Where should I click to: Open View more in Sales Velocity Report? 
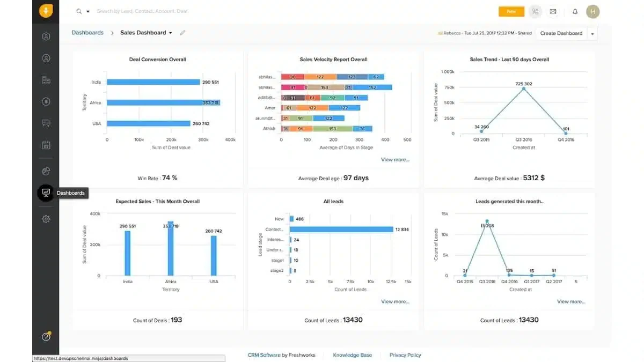[x=395, y=159]
